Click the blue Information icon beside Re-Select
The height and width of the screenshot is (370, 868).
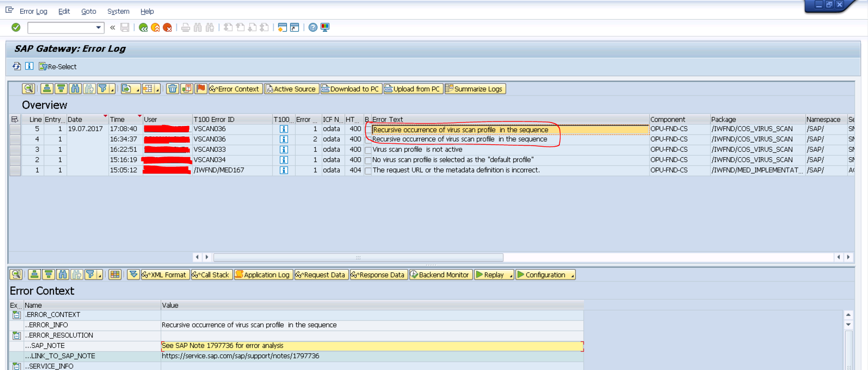tap(29, 66)
